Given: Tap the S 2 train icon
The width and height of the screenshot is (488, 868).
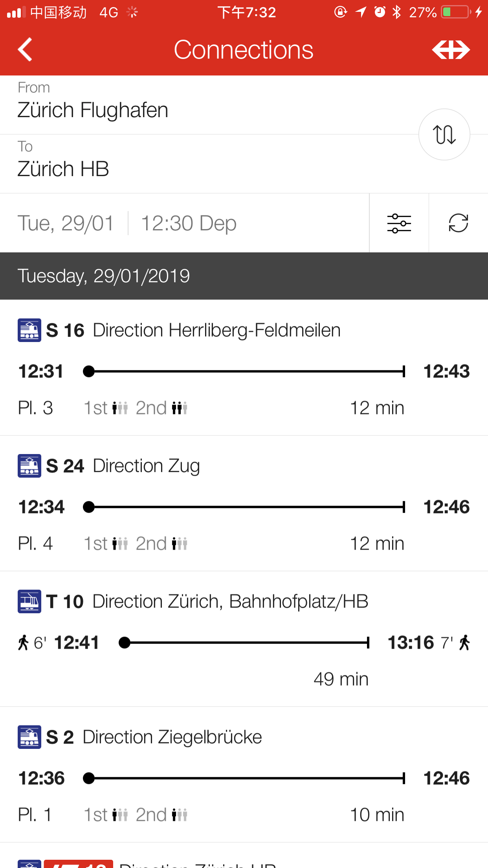Looking at the screenshot, I should tap(29, 737).
